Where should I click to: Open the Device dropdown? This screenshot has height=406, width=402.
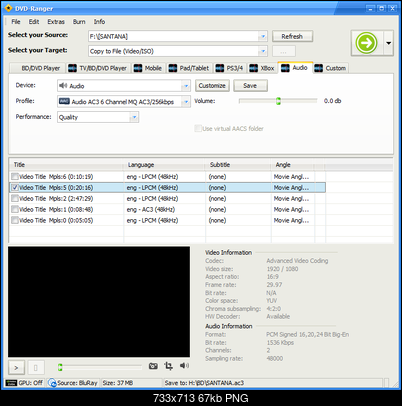[x=186, y=86]
